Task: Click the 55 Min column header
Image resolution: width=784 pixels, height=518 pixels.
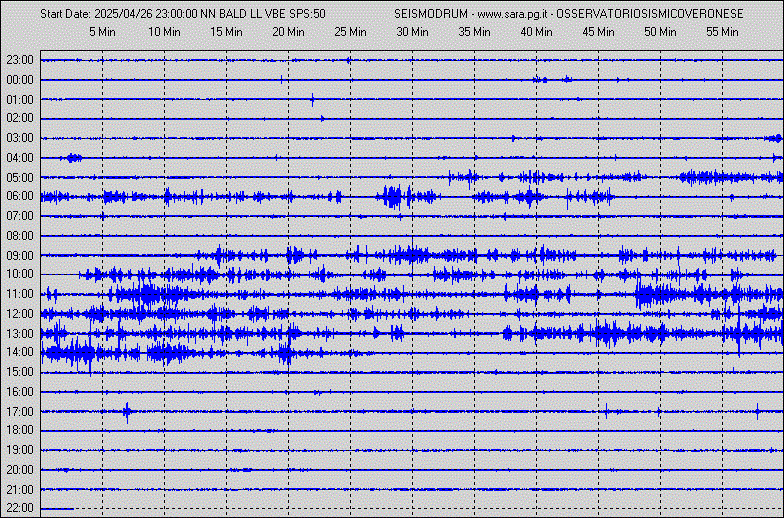Action: (722, 32)
